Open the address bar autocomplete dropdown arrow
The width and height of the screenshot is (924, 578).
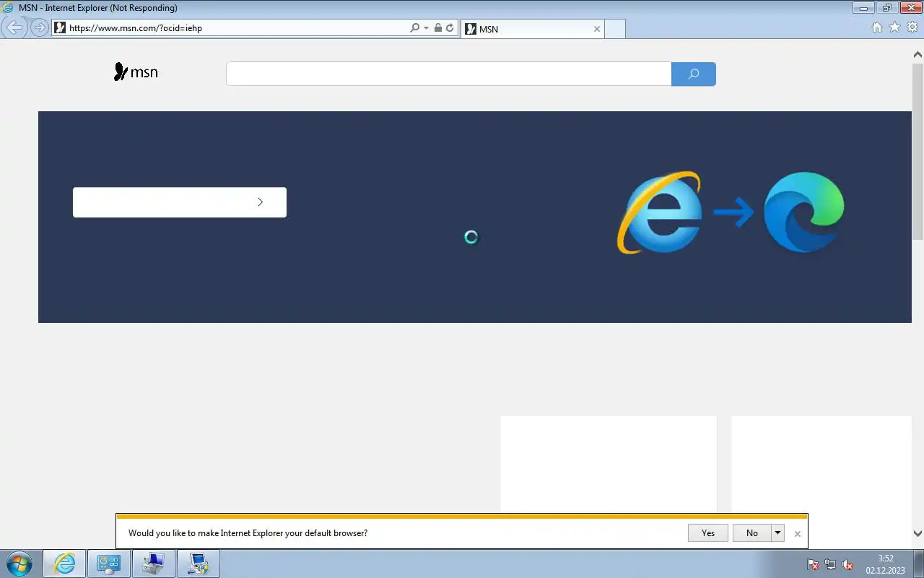pyautogui.click(x=426, y=28)
